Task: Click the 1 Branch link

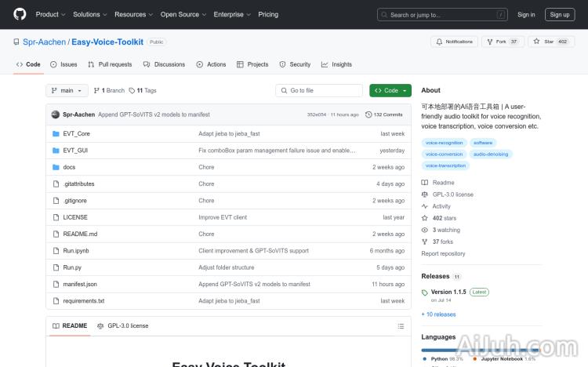Action: [109, 90]
